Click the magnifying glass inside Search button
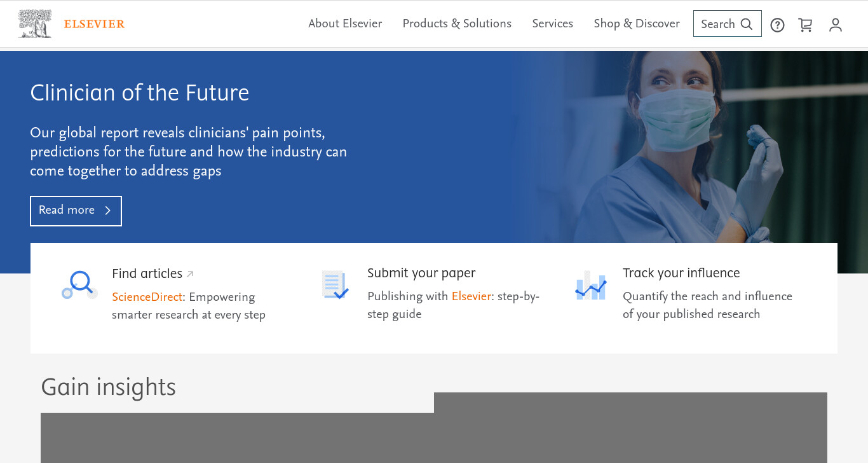 click(x=747, y=24)
